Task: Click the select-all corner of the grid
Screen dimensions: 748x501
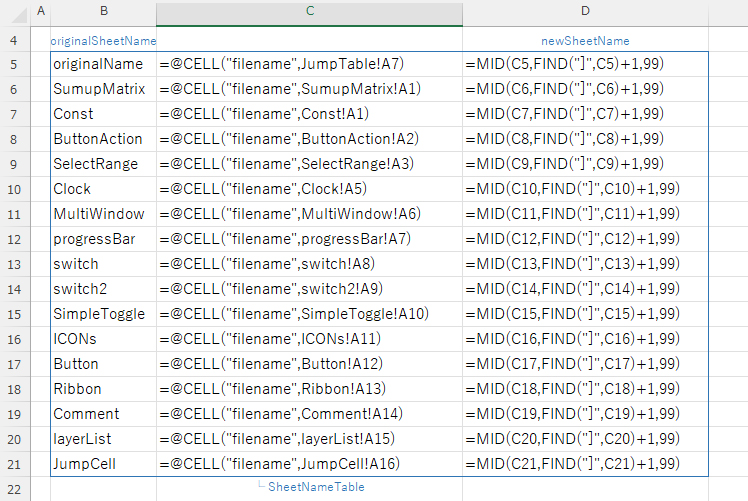Action: click(x=15, y=11)
